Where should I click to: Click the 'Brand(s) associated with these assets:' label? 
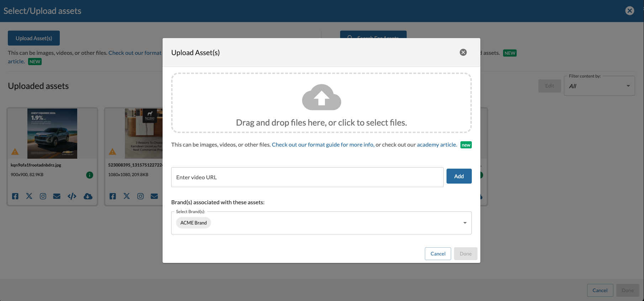tap(218, 202)
